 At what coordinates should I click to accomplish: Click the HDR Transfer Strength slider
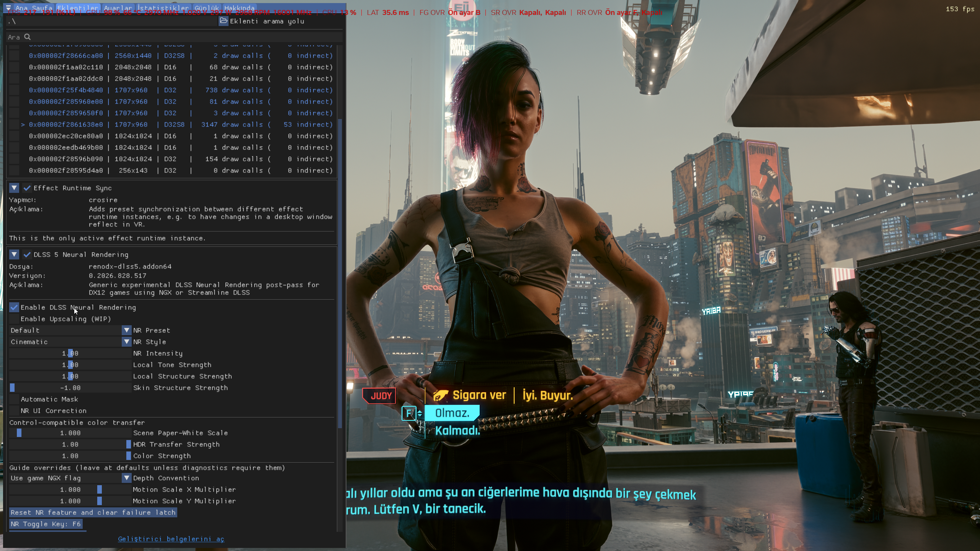(x=70, y=444)
